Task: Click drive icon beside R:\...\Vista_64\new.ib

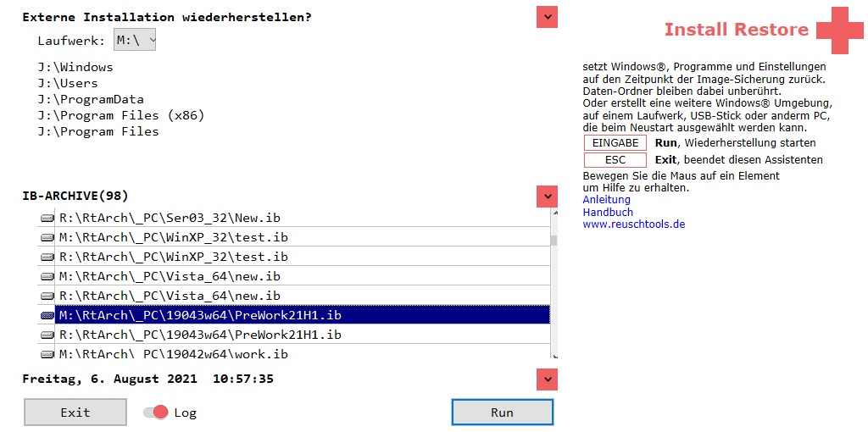Action: pyautogui.click(x=47, y=296)
